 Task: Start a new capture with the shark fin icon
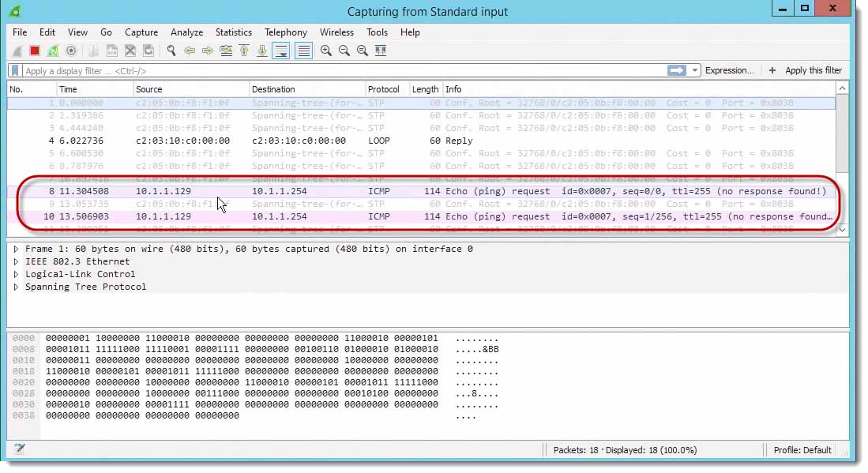17,51
